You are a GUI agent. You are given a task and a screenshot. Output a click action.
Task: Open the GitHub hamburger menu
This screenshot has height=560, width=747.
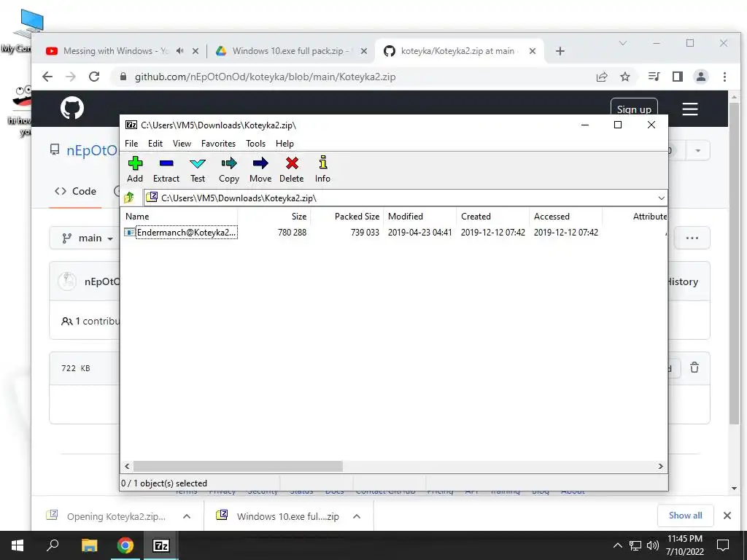point(690,109)
